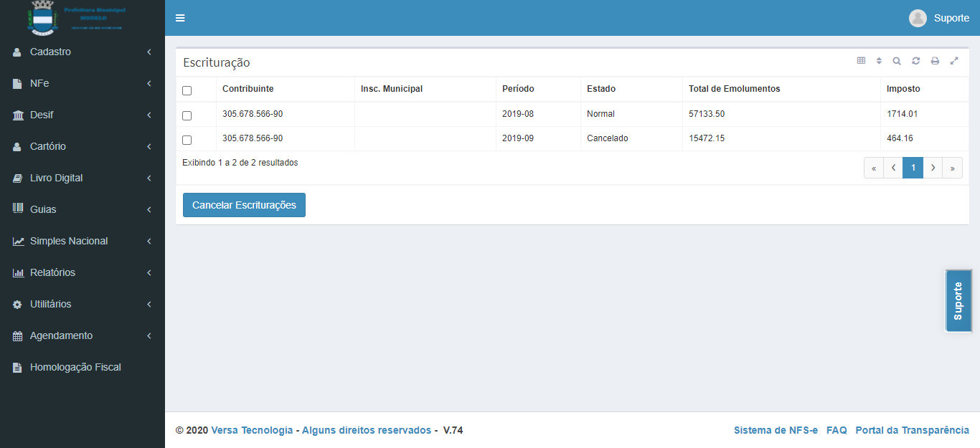Click the sort arrows icon in Escrituração header
This screenshot has height=448, width=980.
[x=879, y=61]
